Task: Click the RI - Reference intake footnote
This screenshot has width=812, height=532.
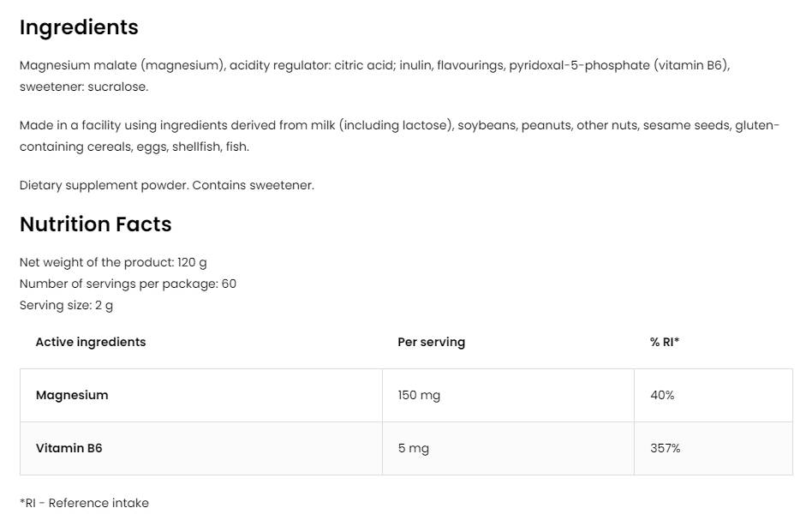Action: tap(84, 503)
